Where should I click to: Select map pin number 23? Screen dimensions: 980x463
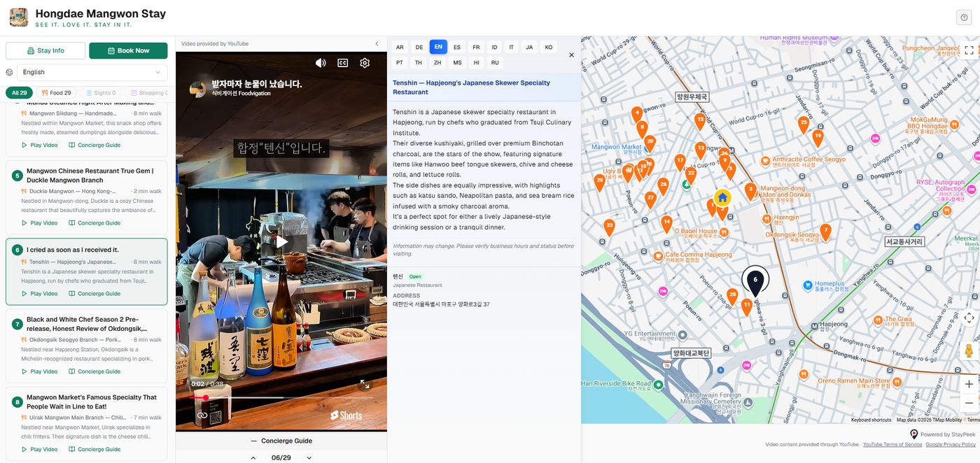click(610, 227)
